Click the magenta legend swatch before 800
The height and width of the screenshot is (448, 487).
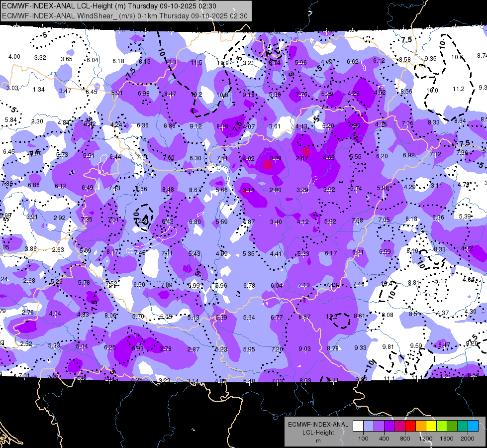[400, 426]
